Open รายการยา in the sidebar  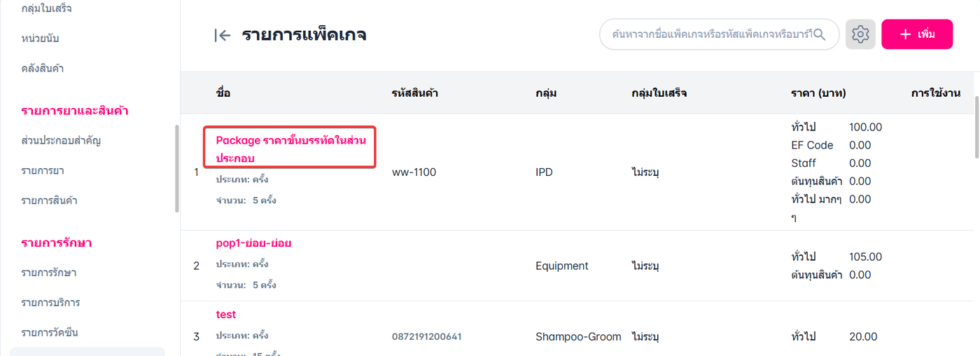tap(43, 170)
